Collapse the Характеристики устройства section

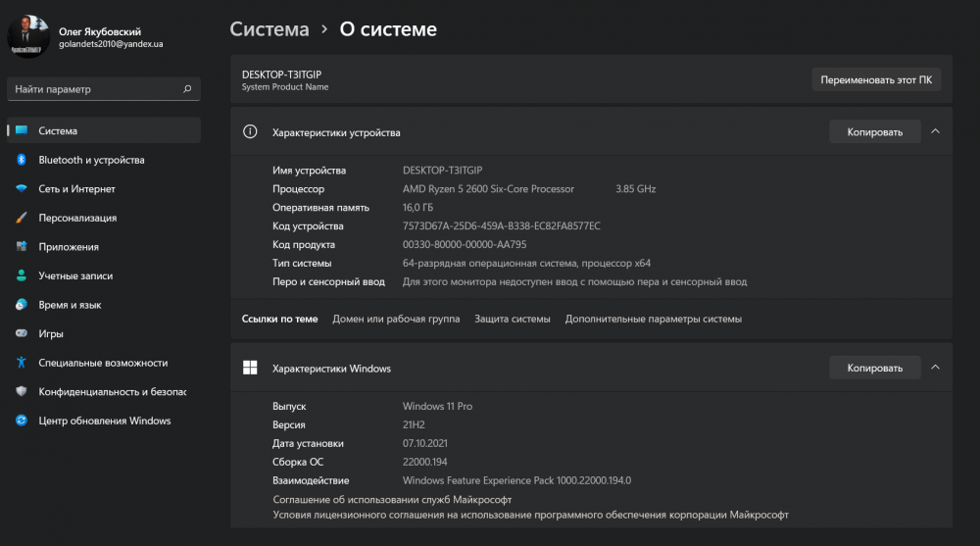[935, 131]
